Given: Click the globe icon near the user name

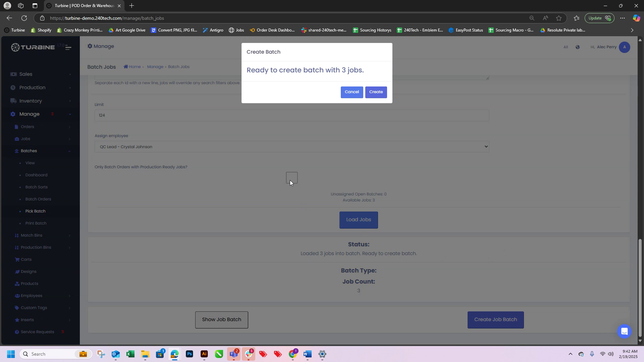Looking at the screenshot, I should (578, 47).
